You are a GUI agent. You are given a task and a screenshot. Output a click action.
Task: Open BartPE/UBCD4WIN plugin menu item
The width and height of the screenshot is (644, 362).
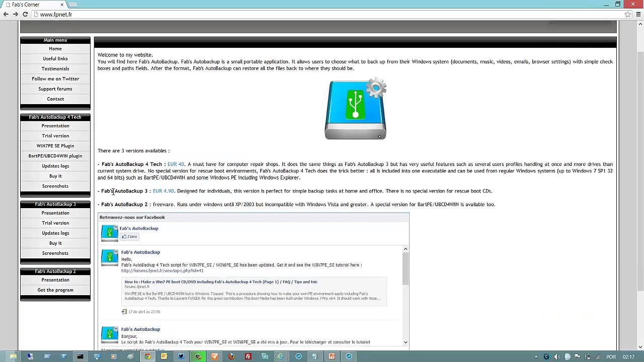coord(55,156)
